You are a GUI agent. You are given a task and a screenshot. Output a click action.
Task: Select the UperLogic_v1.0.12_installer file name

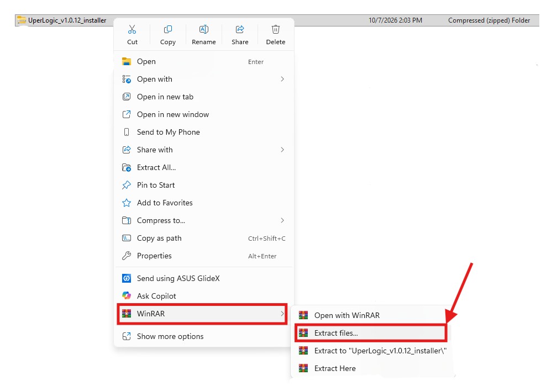pos(67,20)
